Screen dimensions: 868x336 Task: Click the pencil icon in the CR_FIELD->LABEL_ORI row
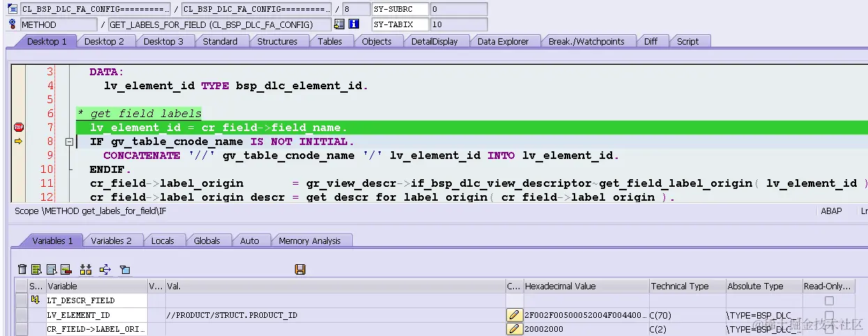[x=515, y=329]
